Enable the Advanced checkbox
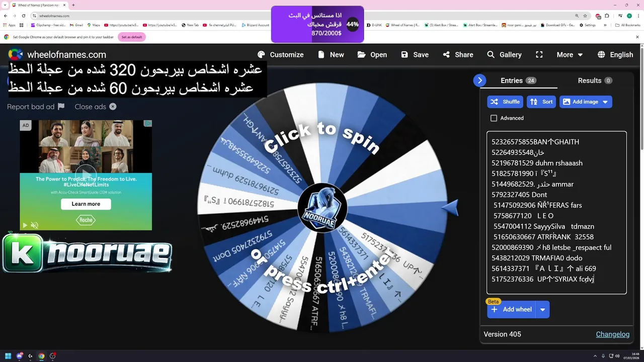644x362 pixels. pyautogui.click(x=494, y=118)
